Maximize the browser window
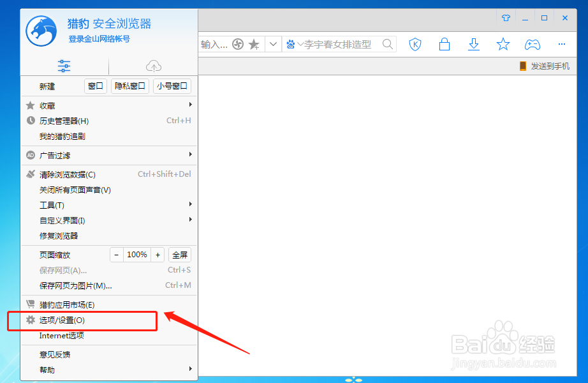This screenshot has height=383, width=588. [x=544, y=18]
